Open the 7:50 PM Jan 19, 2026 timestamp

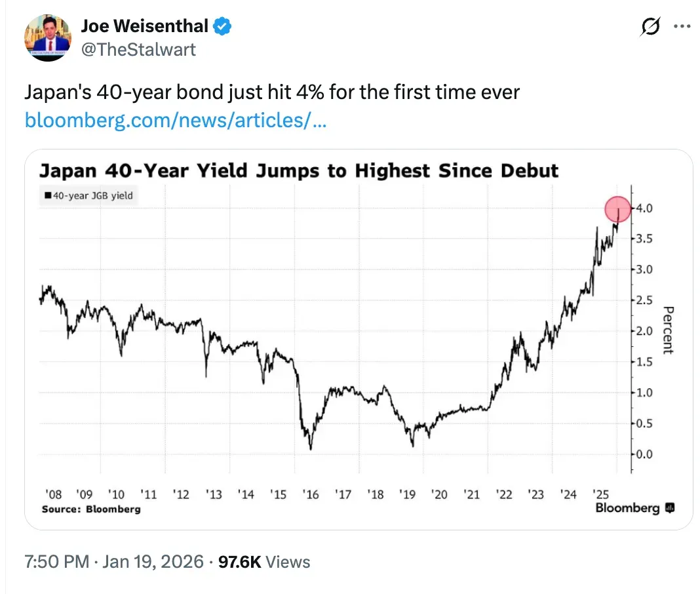click(112, 562)
